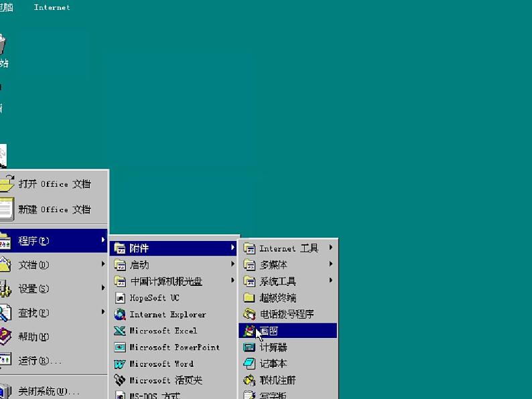
Task: Expand the 启动 submenu arrow
Action: point(232,264)
